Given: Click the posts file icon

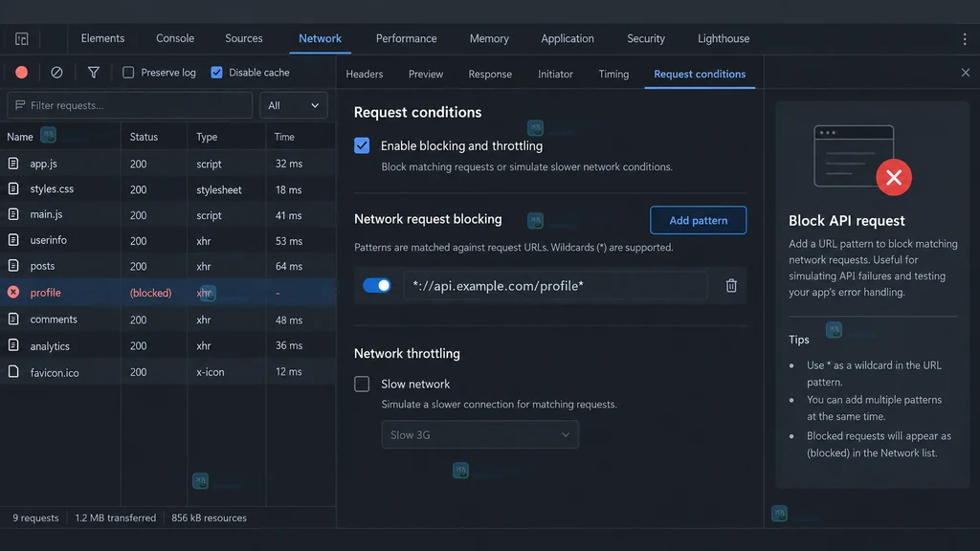Looking at the screenshot, I should tap(13, 266).
